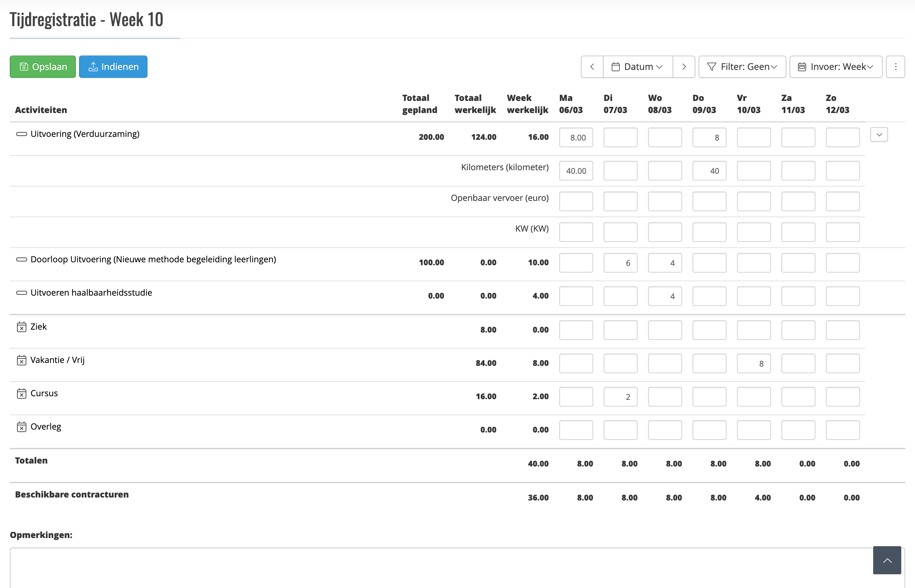Click the Ziek calendar icon

tap(21, 327)
